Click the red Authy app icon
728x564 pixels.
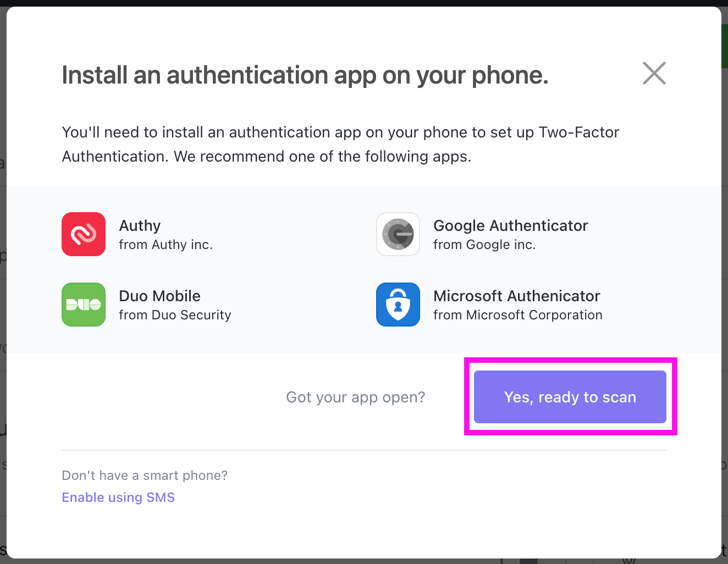(x=84, y=234)
